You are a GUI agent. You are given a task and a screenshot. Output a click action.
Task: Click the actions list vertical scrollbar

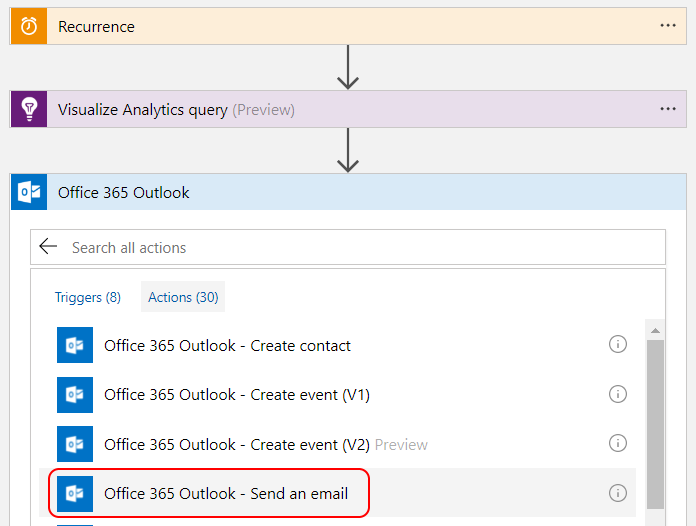tap(655, 420)
